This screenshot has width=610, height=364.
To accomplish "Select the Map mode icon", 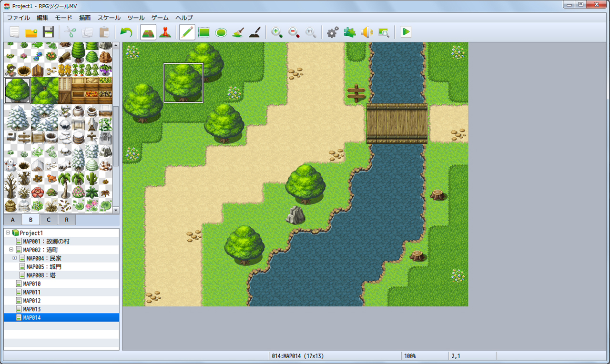I will pos(148,32).
